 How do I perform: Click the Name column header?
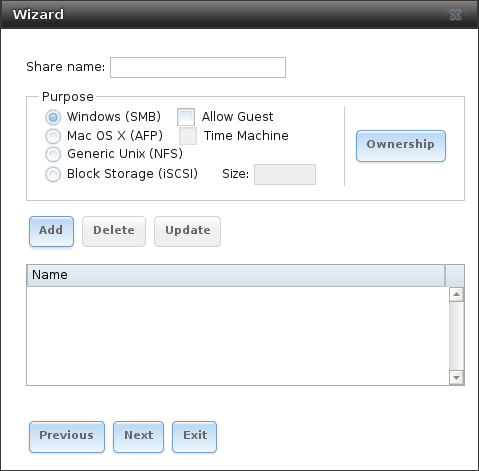point(236,275)
